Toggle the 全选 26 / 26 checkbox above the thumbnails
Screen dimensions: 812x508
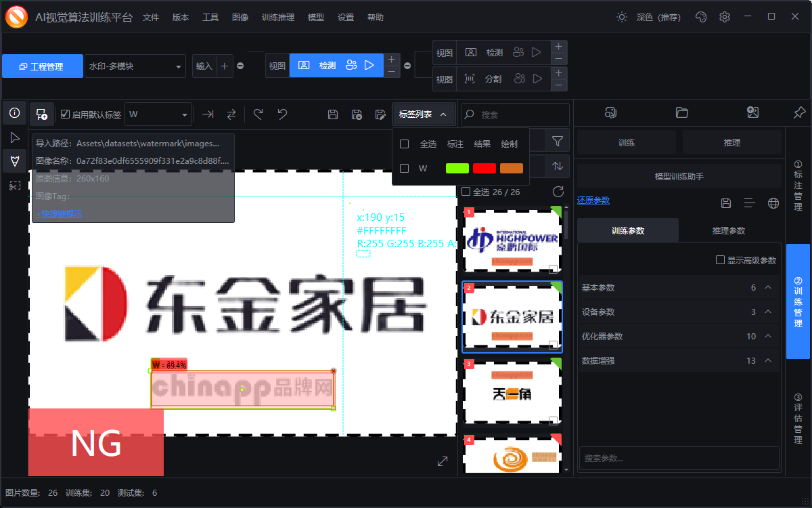(466, 192)
